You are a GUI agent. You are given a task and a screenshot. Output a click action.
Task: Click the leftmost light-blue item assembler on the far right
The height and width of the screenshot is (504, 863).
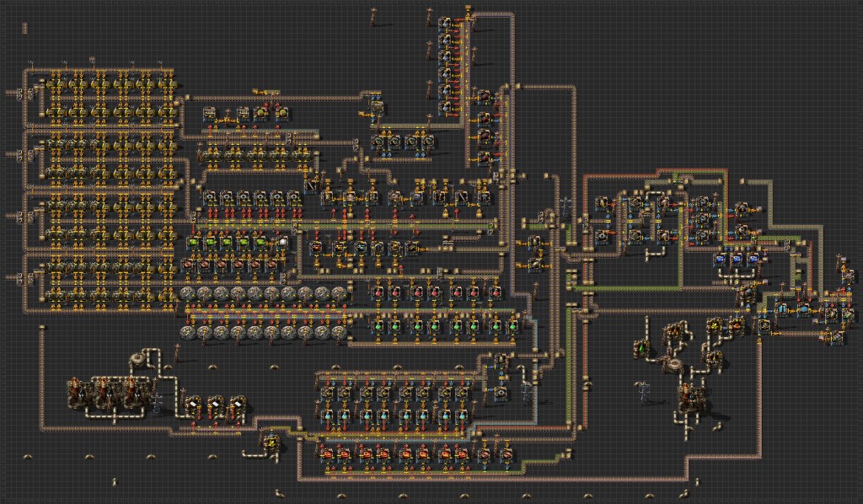click(782, 309)
